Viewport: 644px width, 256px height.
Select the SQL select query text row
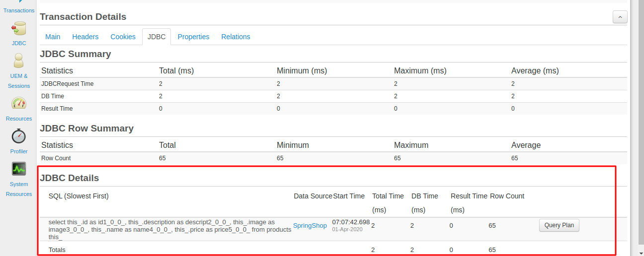169,229
